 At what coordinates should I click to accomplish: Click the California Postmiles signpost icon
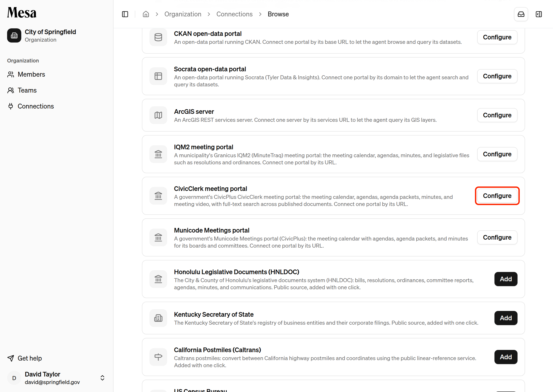pyautogui.click(x=158, y=357)
